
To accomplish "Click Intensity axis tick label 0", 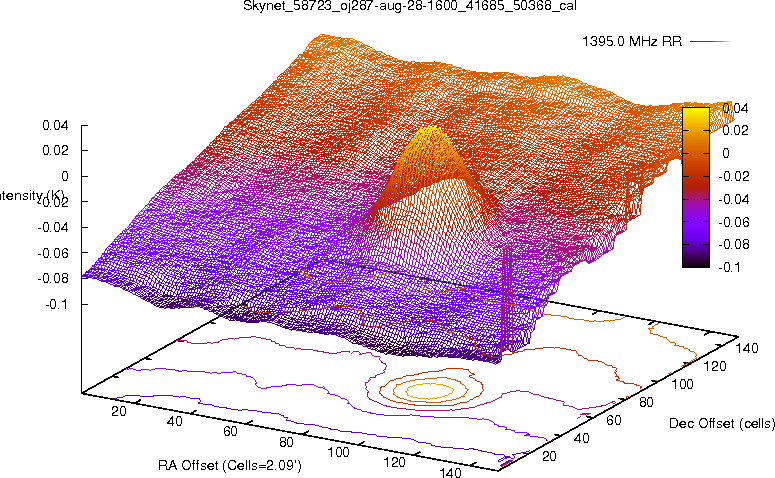I will click(x=65, y=176).
